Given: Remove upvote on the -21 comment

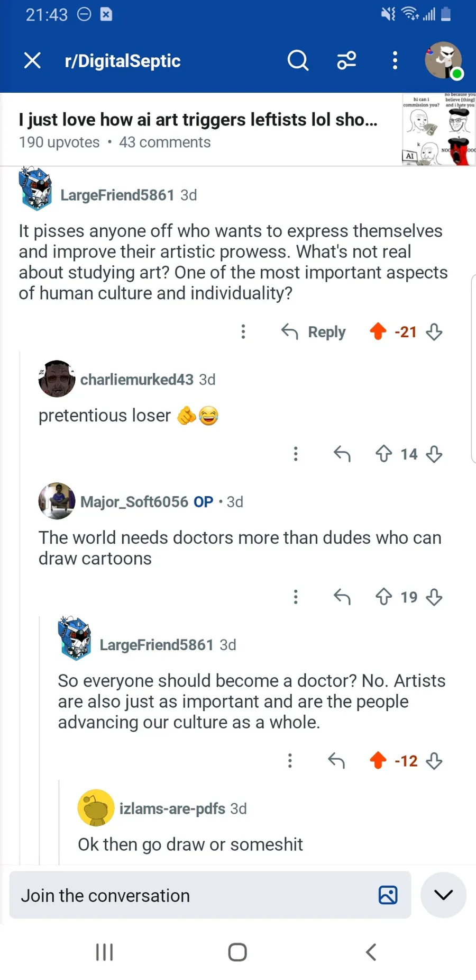Looking at the screenshot, I should coord(378,332).
